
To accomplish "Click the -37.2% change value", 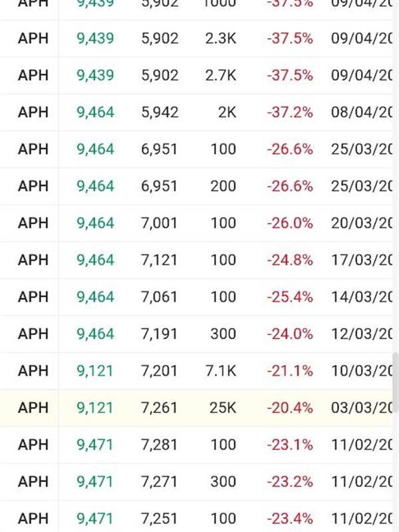I will pyautogui.click(x=290, y=112).
